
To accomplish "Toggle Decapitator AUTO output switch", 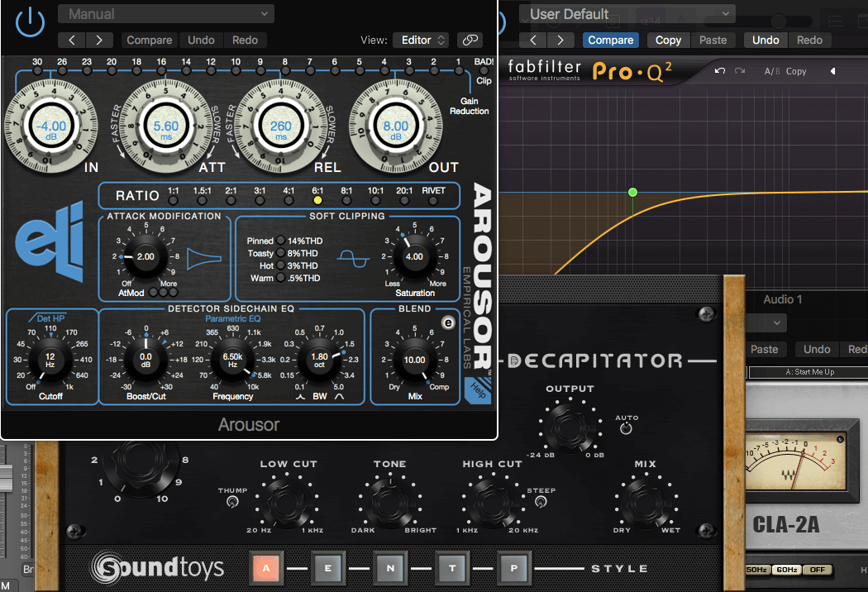I will (x=626, y=428).
